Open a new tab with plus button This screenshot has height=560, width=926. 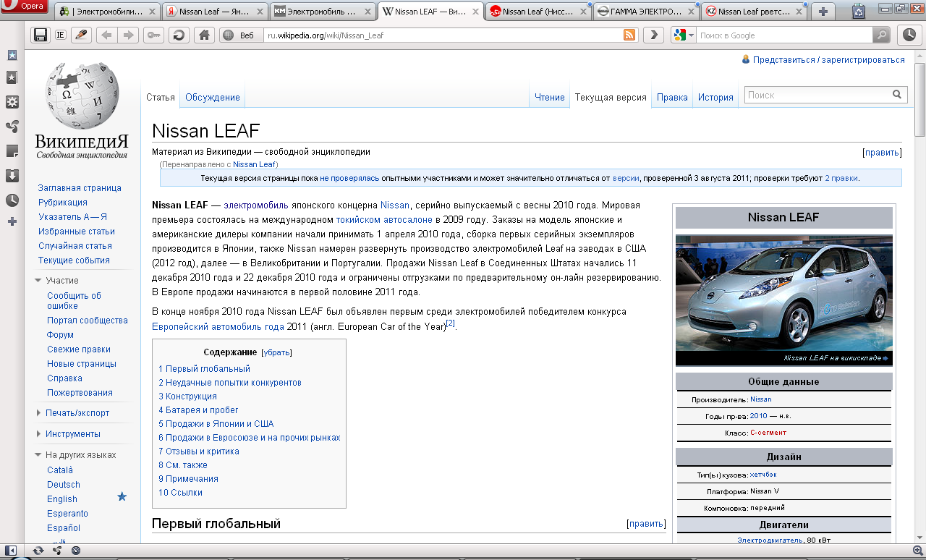(823, 11)
